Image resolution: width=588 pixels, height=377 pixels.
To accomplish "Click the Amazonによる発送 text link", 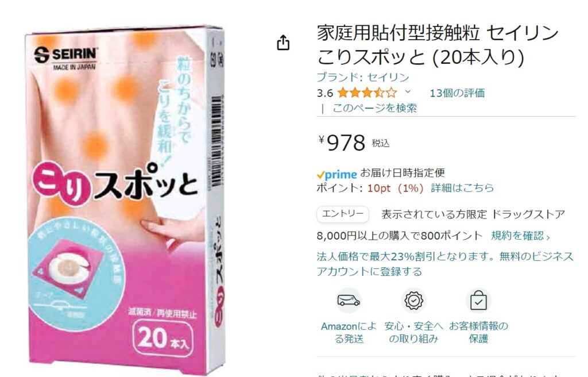I will click(349, 332).
